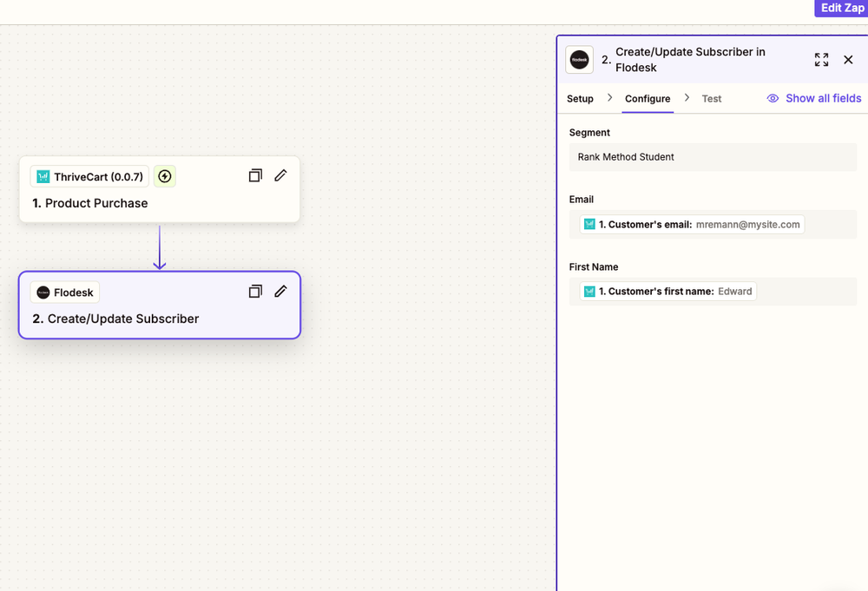Duplicate the Create/Update Subscriber step
Viewport: 868px width, 591px height.
click(x=255, y=291)
